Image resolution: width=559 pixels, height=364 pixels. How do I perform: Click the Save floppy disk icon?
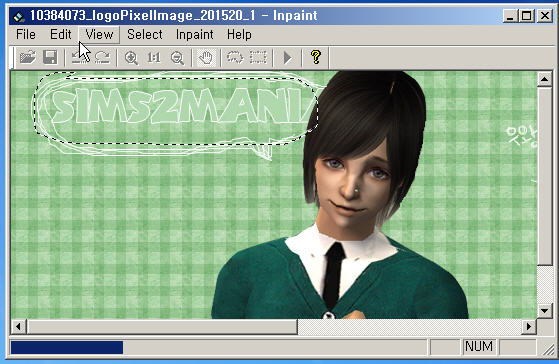(50, 57)
